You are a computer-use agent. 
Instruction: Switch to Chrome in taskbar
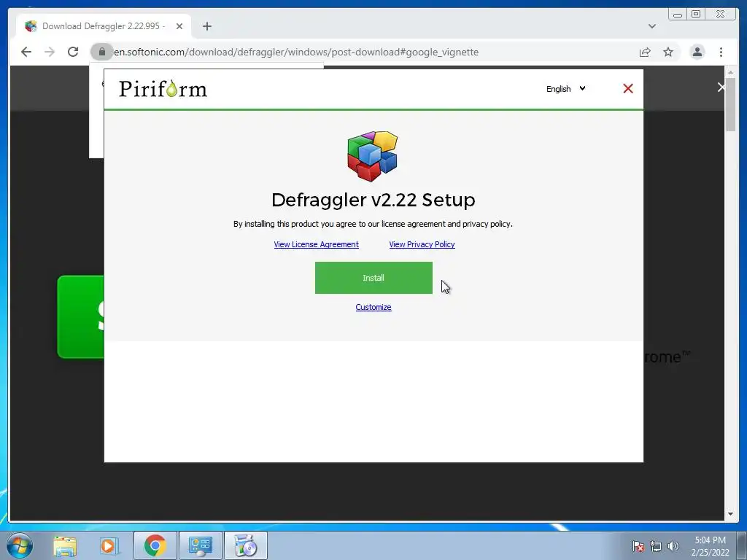click(x=155, y=545)
